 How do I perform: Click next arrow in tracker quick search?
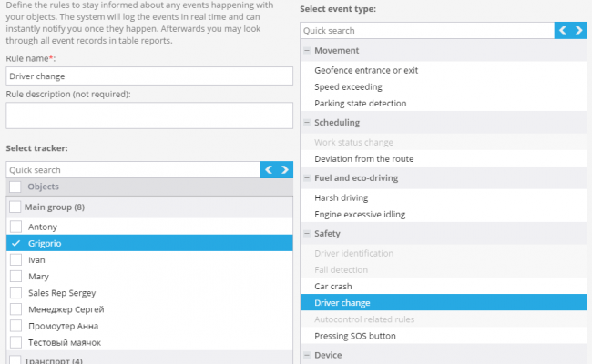click(285, 170)
